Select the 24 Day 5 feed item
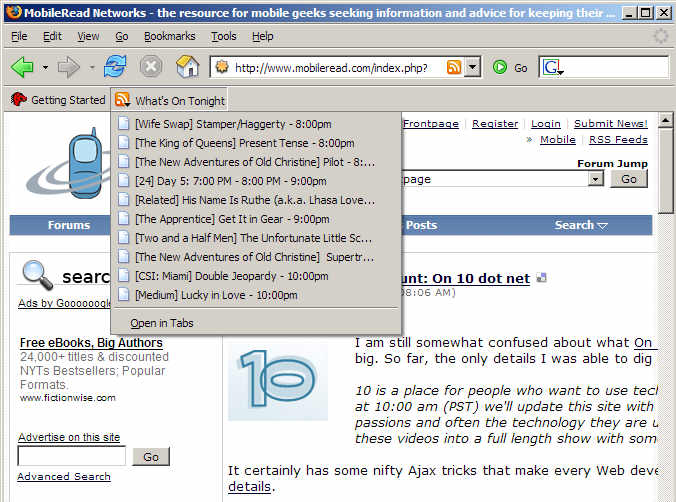The height and width of the screenshot is (502, 676). click(x=256, y=181)
